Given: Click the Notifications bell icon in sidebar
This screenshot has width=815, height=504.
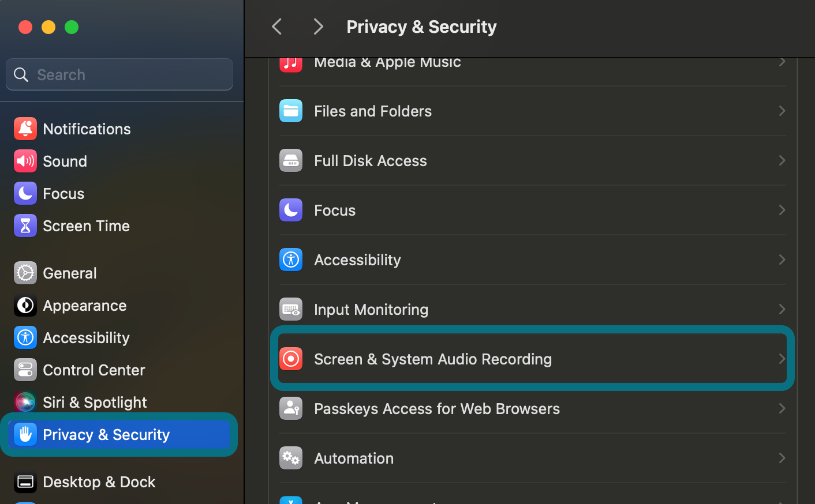Looking at the screenshot, I should pyautogui.click(x=25, y=129).
